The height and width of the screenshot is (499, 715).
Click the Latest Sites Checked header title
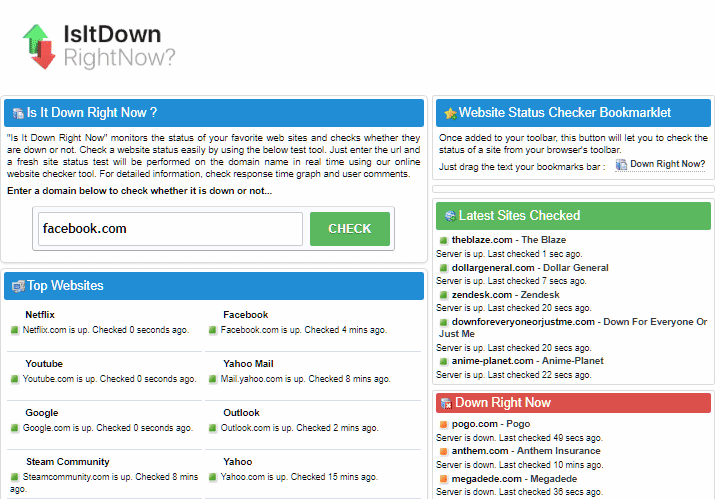coord(519,215)
